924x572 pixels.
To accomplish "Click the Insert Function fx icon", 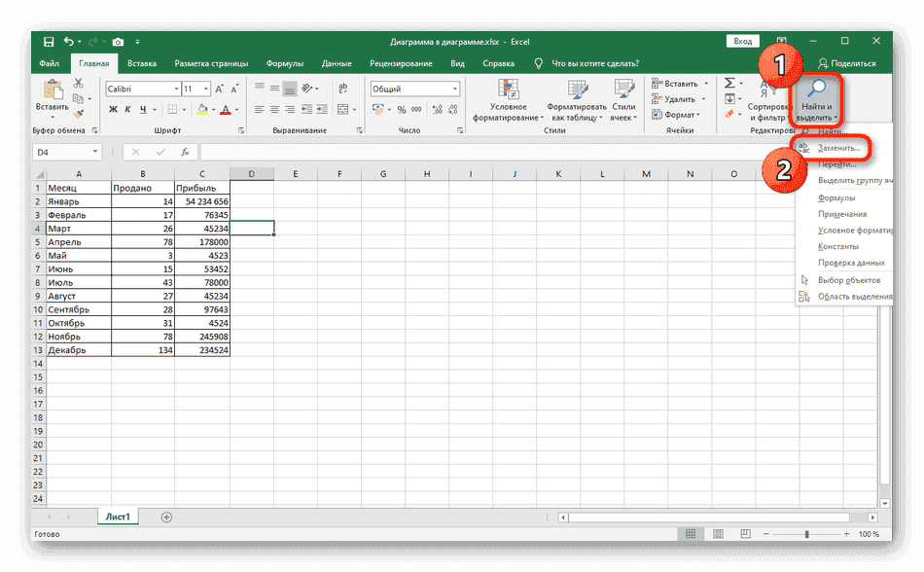I will (182, 152).
